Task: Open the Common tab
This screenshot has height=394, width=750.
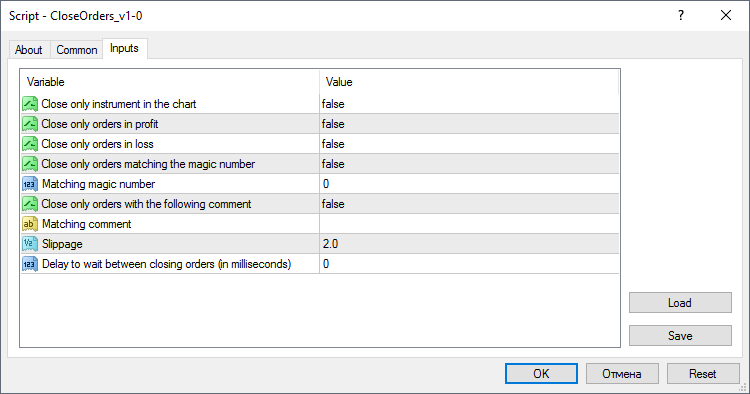Action: 77,50
